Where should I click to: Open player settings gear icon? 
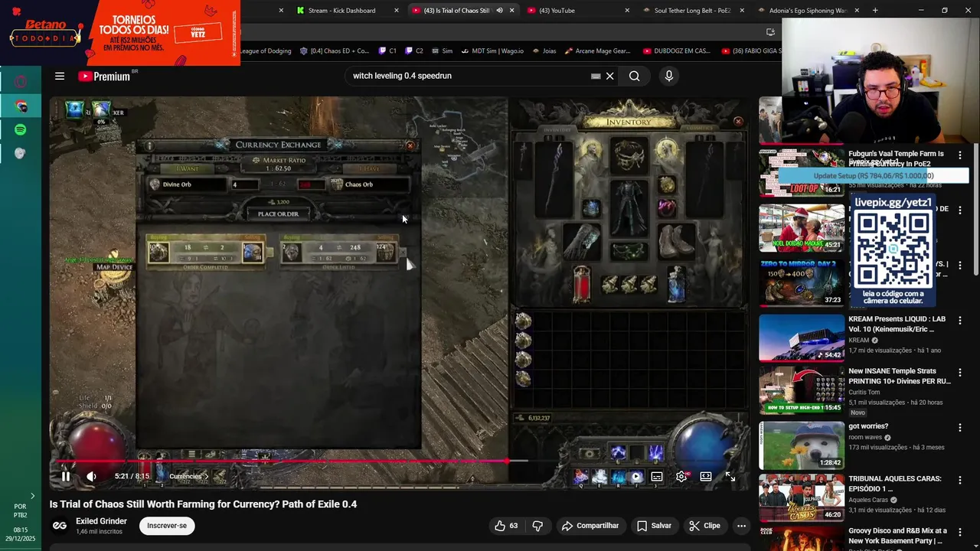click(681, 476)
